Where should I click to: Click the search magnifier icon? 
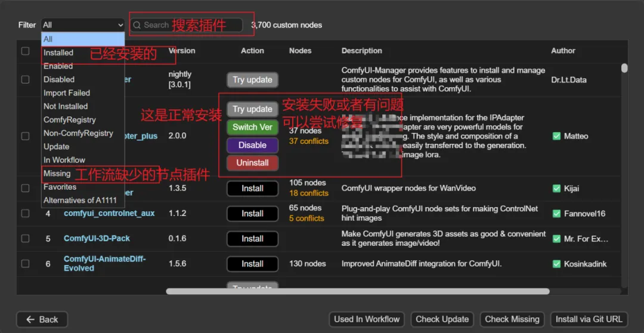(137, 25)
